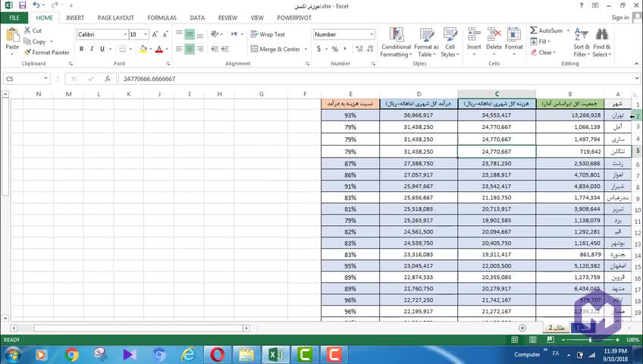Expand the AutoSum dropdown arrow
This screenshot has height=364, width=643.
pos(569,31)
